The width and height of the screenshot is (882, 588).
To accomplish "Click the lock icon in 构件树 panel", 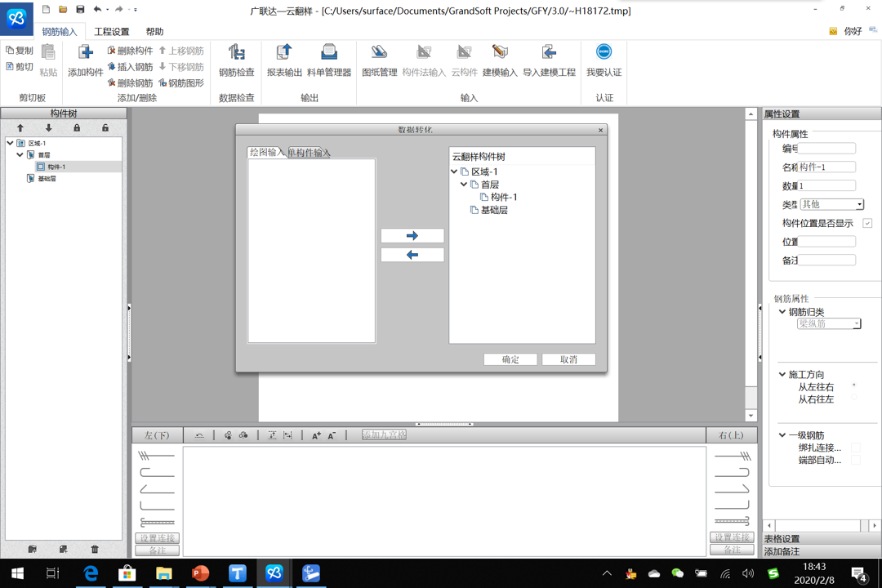I will click(77, 127).
